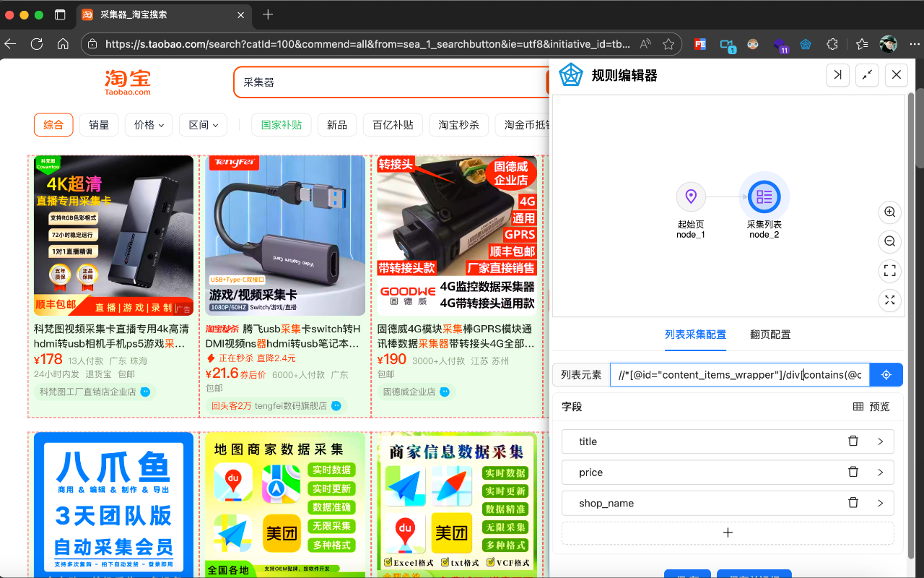The height and width of the screenshot is (578, 924).
Task: Dock the rule editor panel to the side
Action: 837,74
